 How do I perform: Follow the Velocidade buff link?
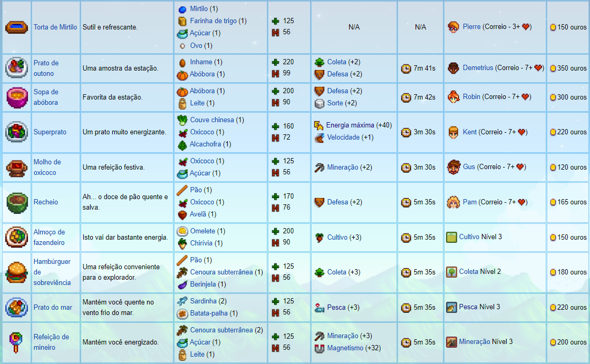click(343, 137)
